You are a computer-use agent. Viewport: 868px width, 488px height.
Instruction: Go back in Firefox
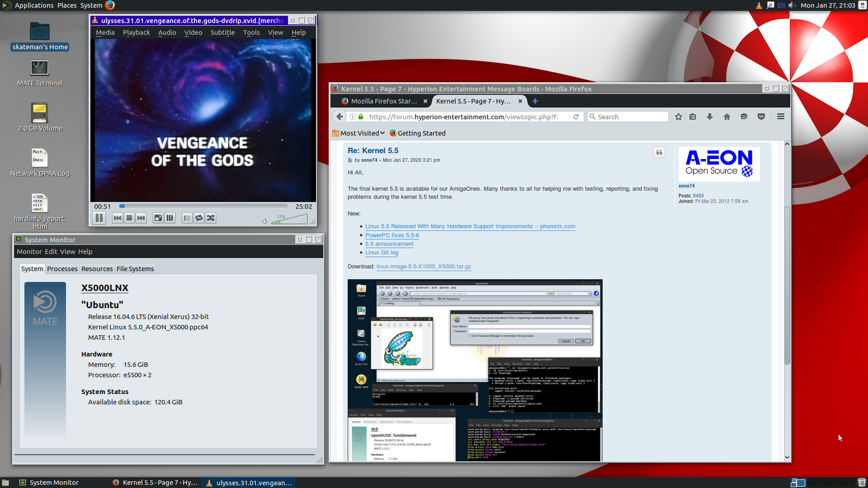340,117
